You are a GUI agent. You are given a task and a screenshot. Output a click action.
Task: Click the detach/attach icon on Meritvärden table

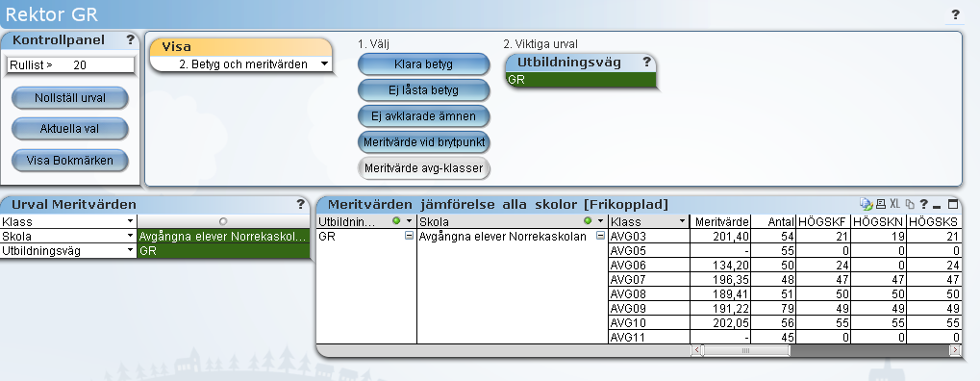[x=866, y=204]
